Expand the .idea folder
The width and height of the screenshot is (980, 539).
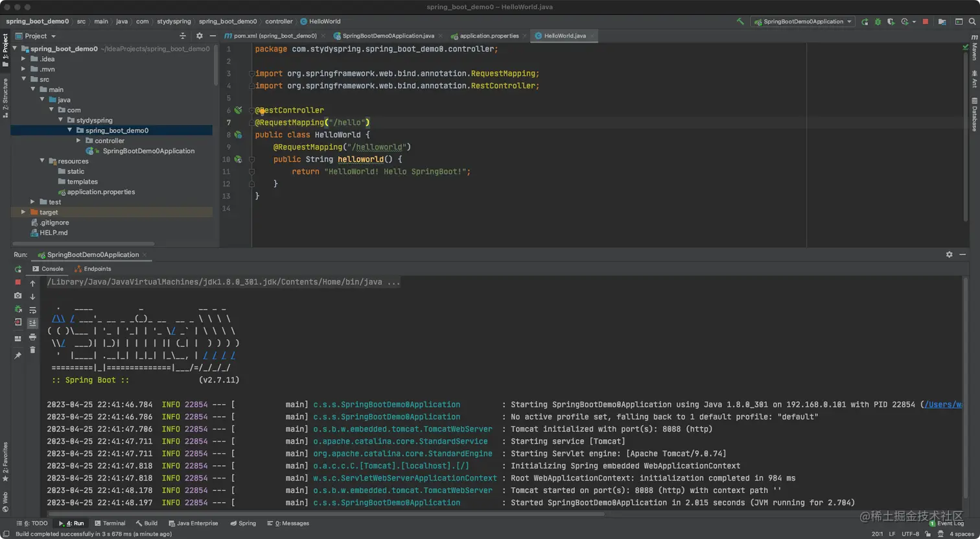pyautogui.click(x=23, y=59)
